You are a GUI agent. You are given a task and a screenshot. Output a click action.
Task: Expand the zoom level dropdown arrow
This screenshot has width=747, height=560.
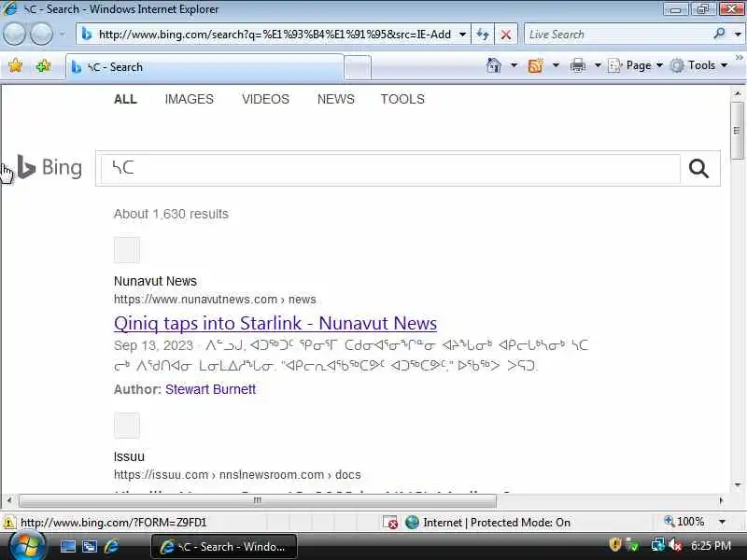pos(722,522)
